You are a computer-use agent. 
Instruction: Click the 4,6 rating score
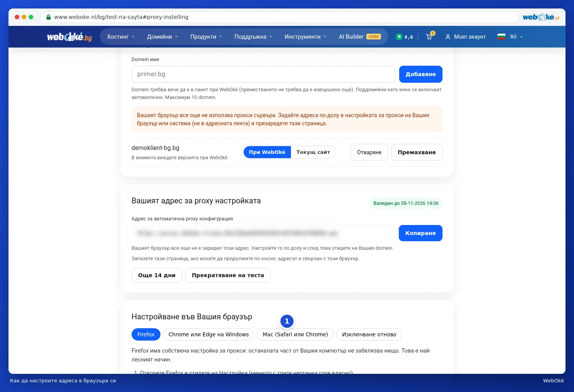tap(409, 37)
